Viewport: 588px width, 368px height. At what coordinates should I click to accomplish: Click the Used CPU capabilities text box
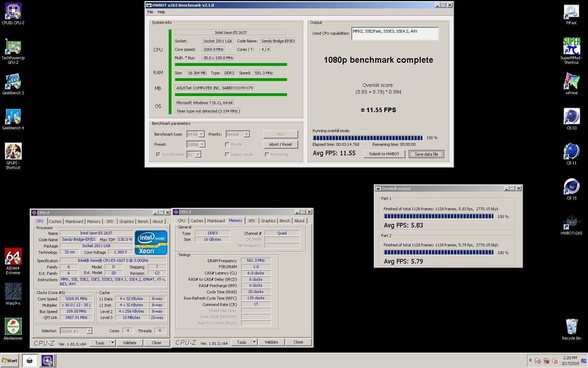395,34
